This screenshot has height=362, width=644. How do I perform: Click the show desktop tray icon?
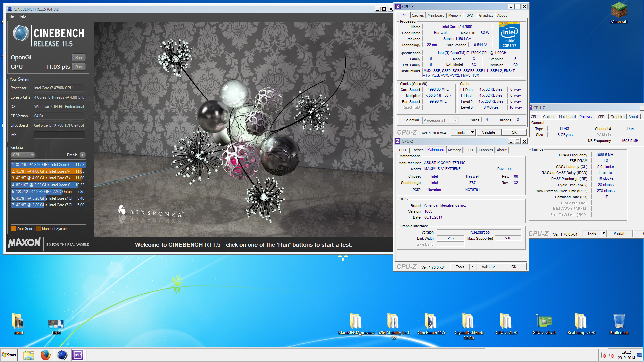639,355
